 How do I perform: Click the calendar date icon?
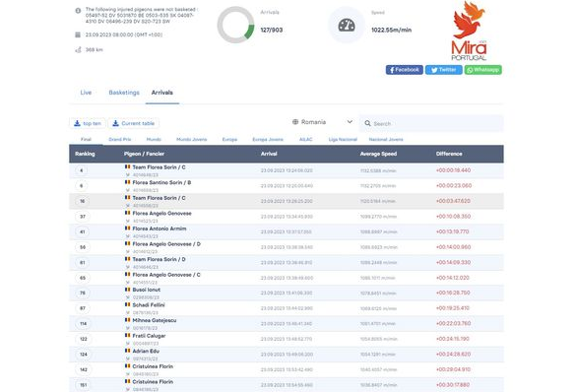pos(78,34)
